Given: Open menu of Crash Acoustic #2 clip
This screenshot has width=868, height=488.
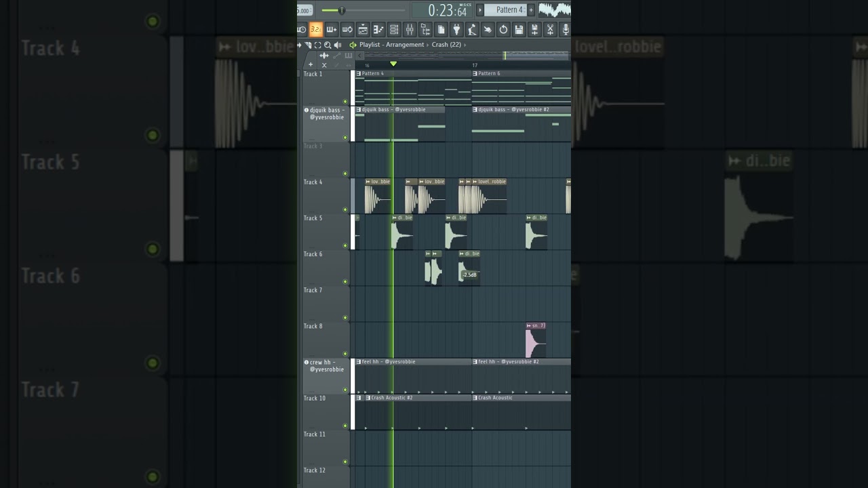Looking at the screenshot, I should (368, 398).
